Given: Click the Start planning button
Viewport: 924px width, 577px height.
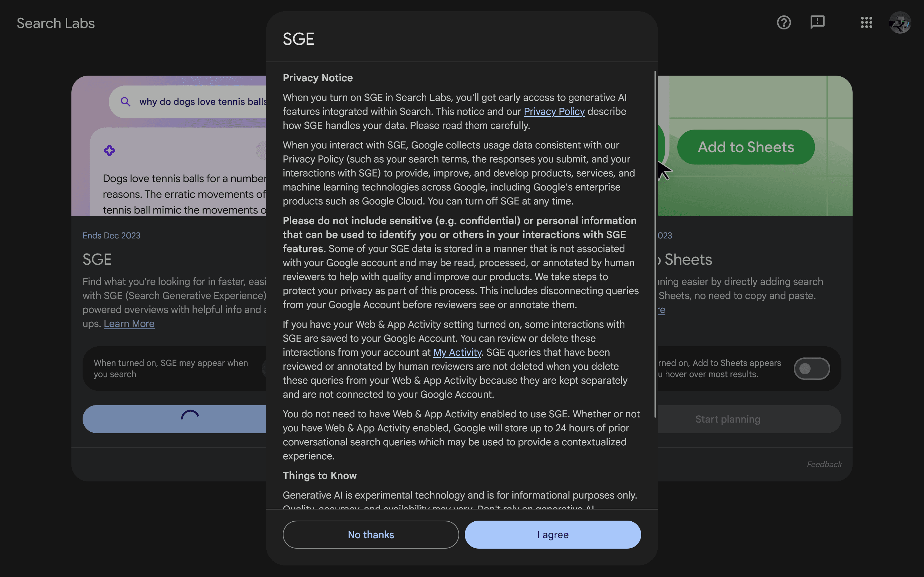Looking at the screenshot, I should point(749,419).
